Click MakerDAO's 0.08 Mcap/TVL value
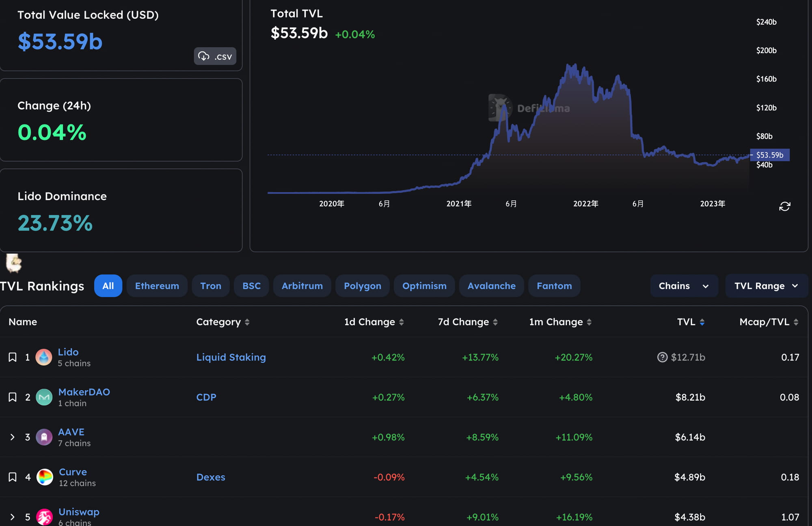Image resolution: width=812 pixels, height=526 pixels. pos(789,397)
